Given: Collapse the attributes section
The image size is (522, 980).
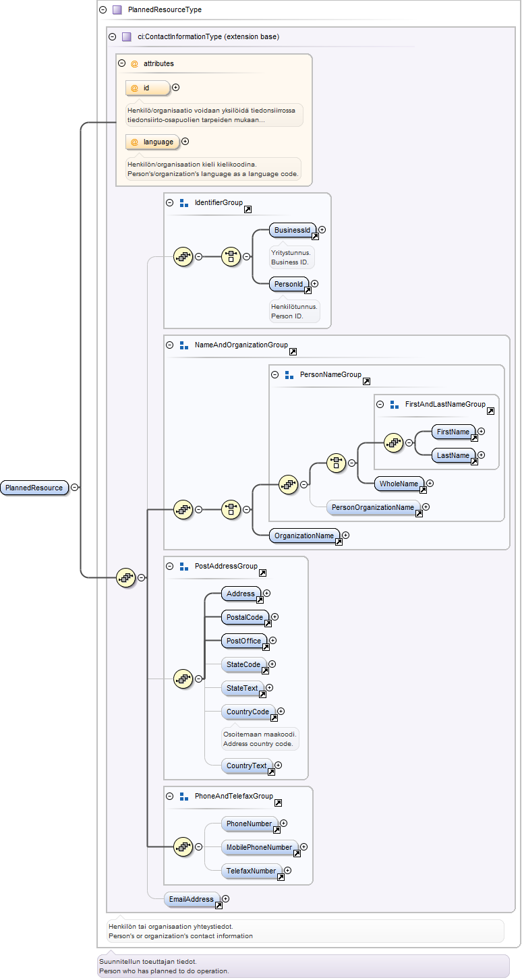Looking at the screenshot, I should click(x=121, y=63).
